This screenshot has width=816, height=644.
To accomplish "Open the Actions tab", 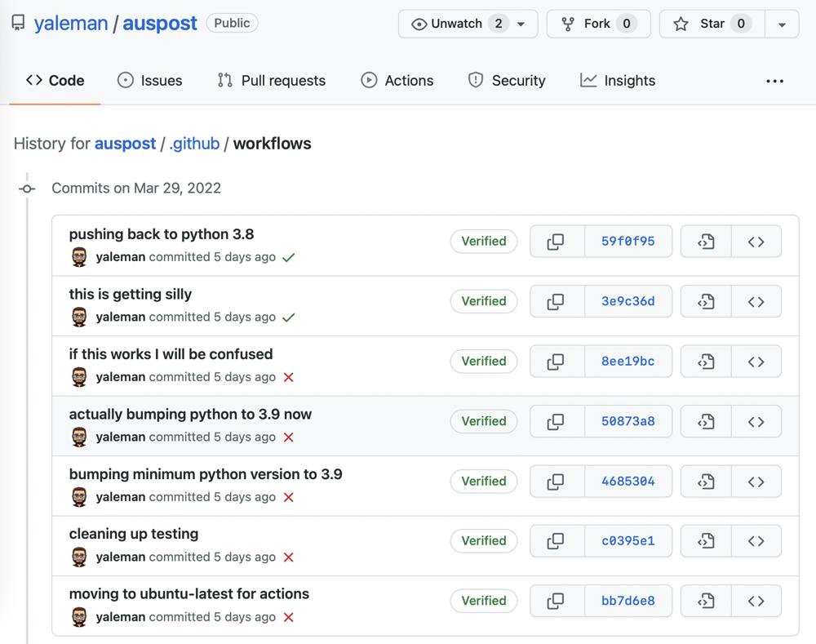I will pyautogui.click(x=397, y=81).
